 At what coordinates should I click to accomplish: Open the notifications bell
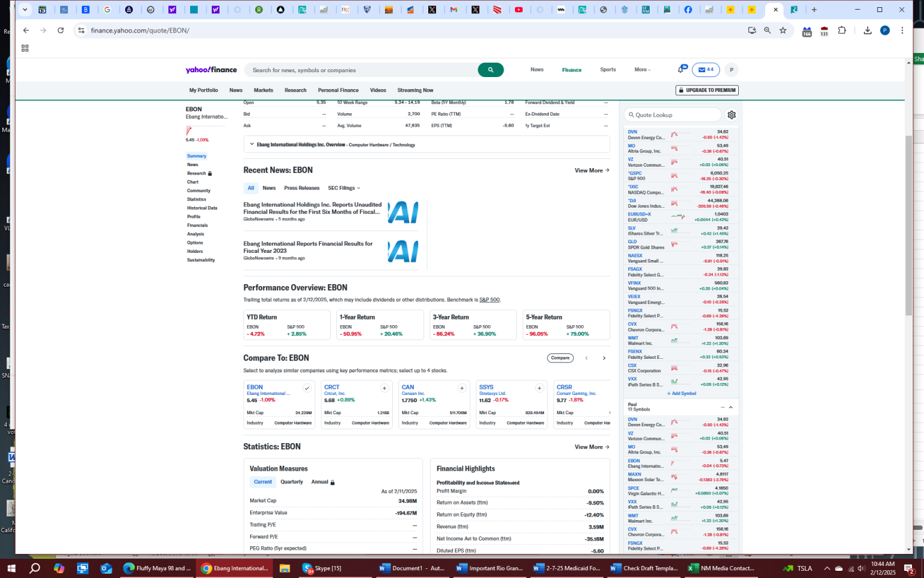681,70
